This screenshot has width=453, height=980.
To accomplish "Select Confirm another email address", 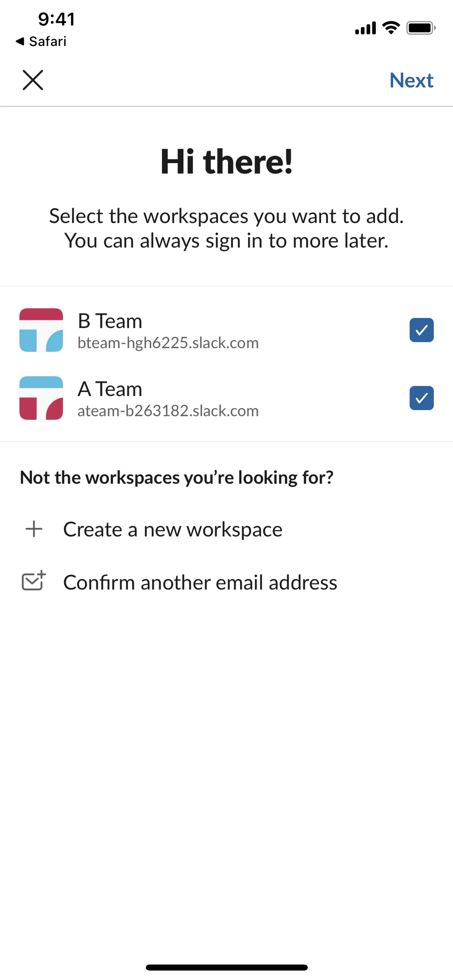I will click(x=200, y=583).
